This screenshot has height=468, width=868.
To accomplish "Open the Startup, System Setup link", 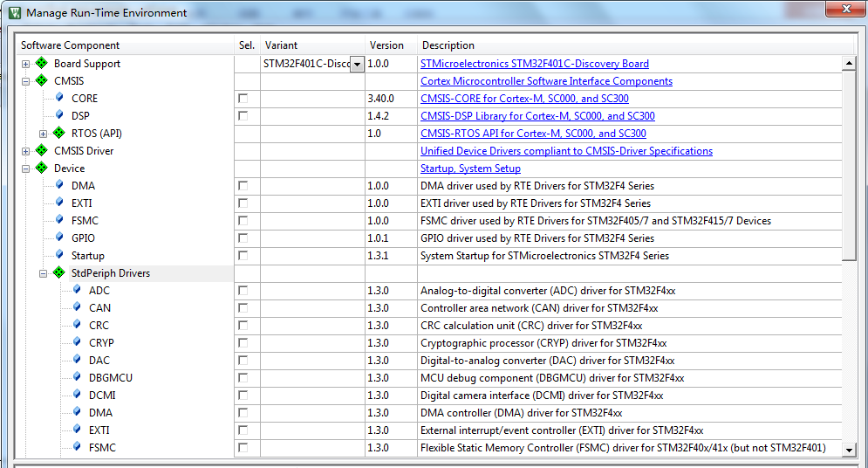I will tap(470, 169).
